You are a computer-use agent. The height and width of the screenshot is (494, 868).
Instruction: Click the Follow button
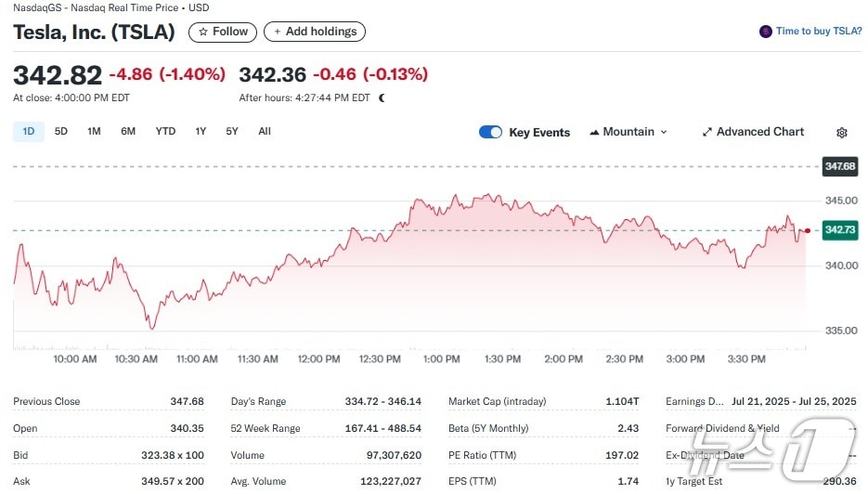pyautogui.click(x=223, y=32)
